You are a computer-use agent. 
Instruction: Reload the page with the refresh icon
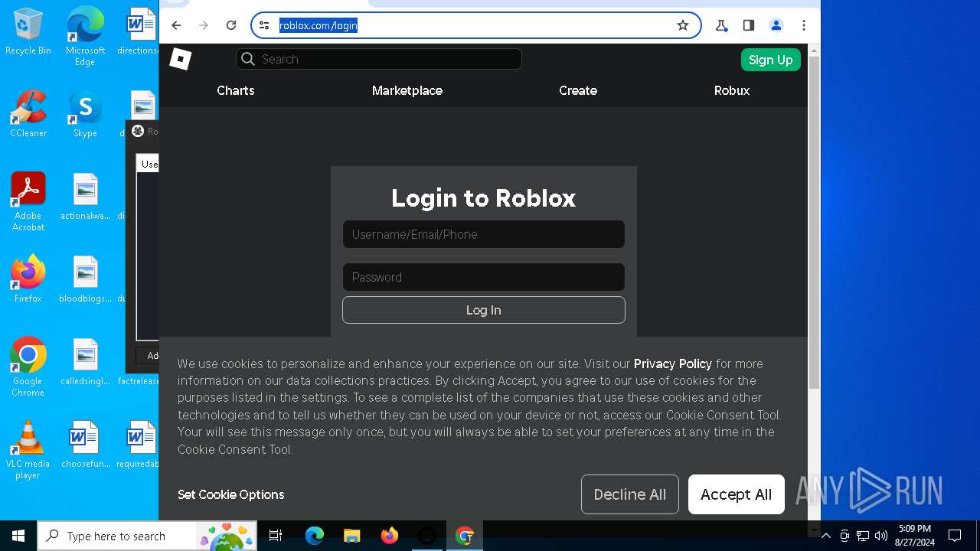coord(231,25)
